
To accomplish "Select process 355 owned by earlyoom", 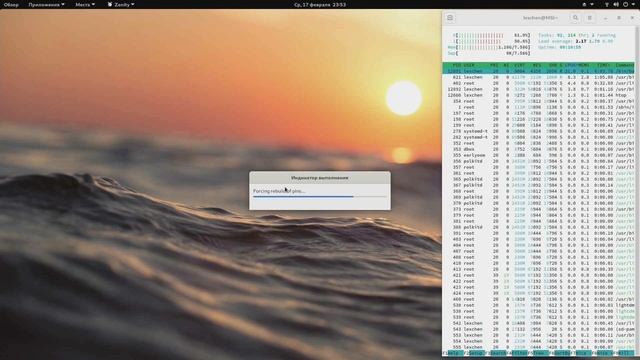I will 538,155.
